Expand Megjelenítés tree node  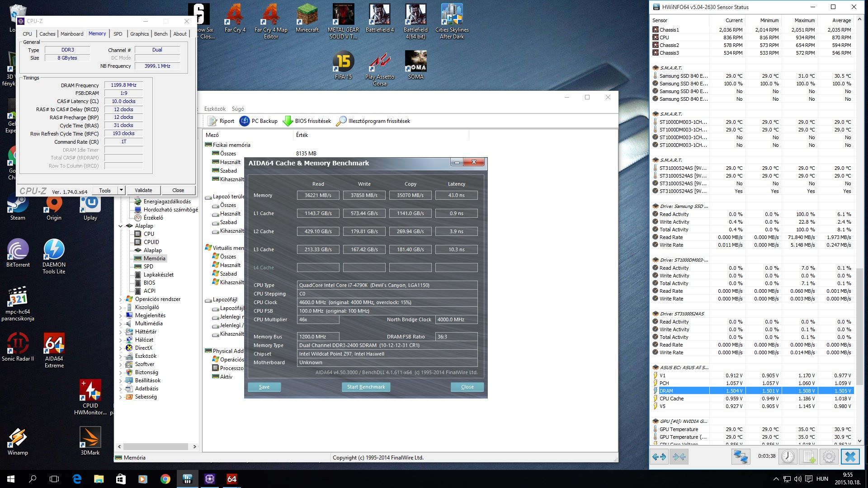121,315
